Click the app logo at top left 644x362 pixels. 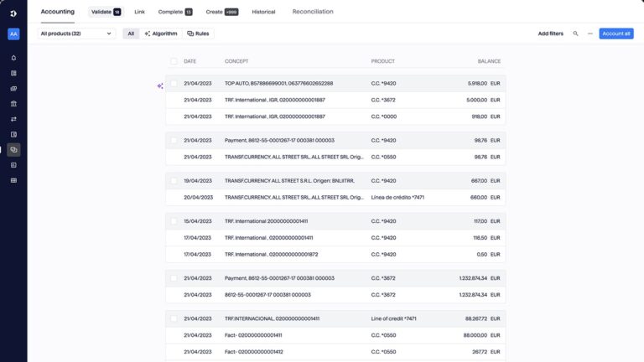(13, 12)
